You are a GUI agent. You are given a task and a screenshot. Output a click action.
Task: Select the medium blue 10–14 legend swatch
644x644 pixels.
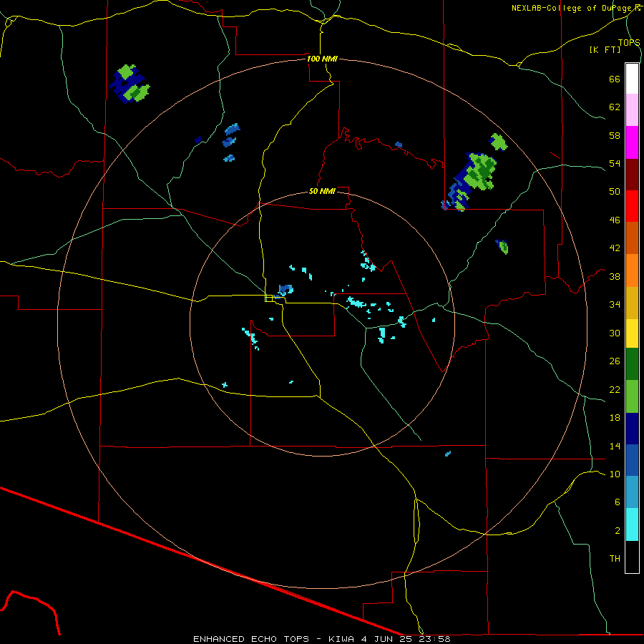[x=632, y=460]
